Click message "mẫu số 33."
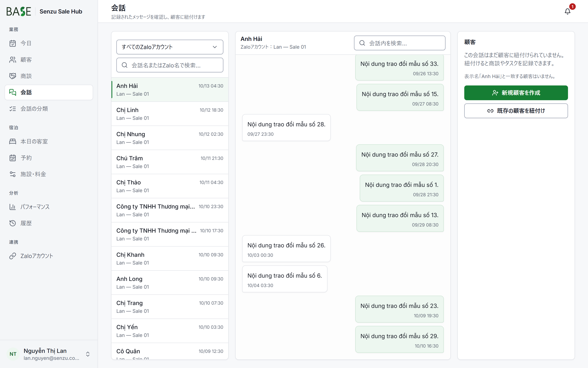 point(399,67)
